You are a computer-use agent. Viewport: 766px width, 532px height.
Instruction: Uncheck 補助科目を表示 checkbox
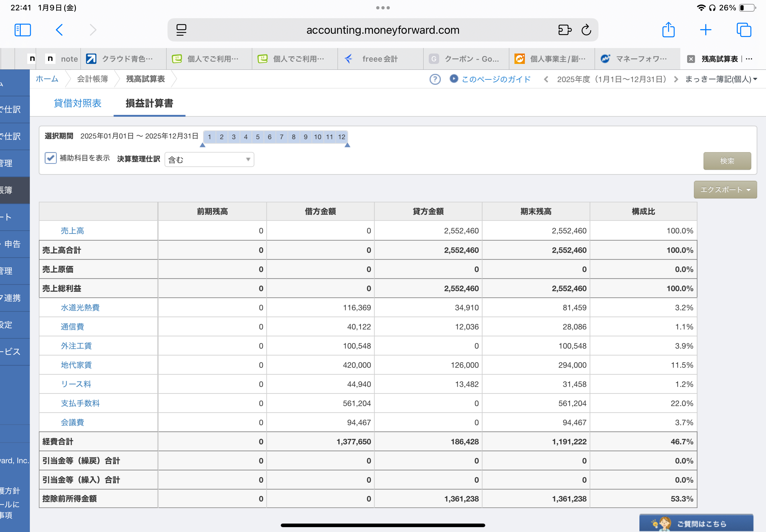[51, 158]
